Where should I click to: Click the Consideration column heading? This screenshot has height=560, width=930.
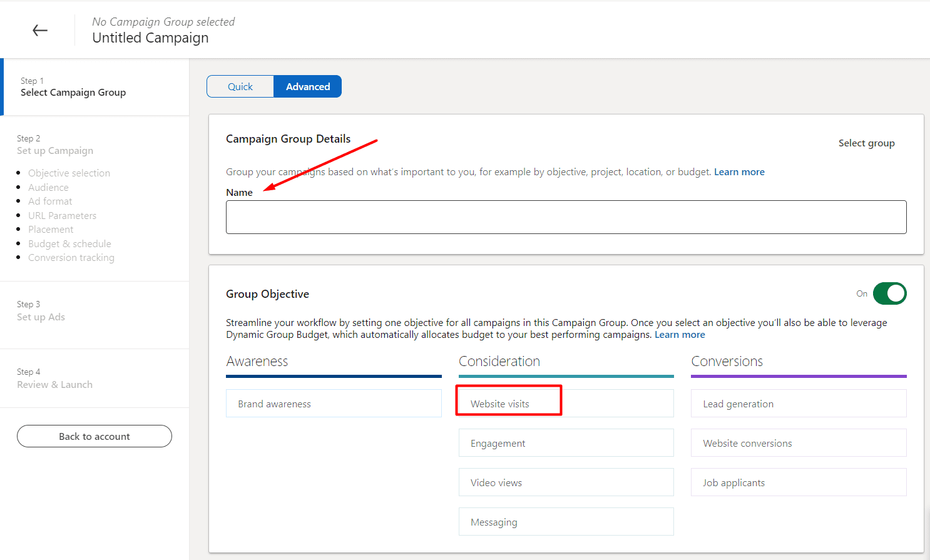click(499, 362)
